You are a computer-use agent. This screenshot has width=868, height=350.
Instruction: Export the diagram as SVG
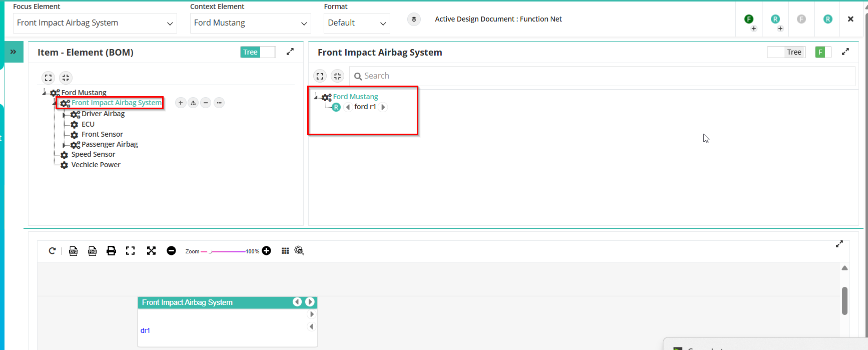pos(73,251)
